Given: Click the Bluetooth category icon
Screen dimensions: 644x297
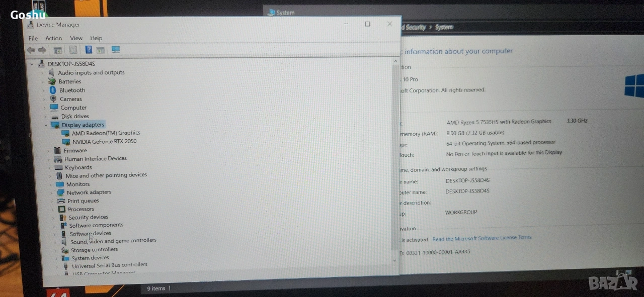Looking at the screenshot, I should [x=52, y=90].
